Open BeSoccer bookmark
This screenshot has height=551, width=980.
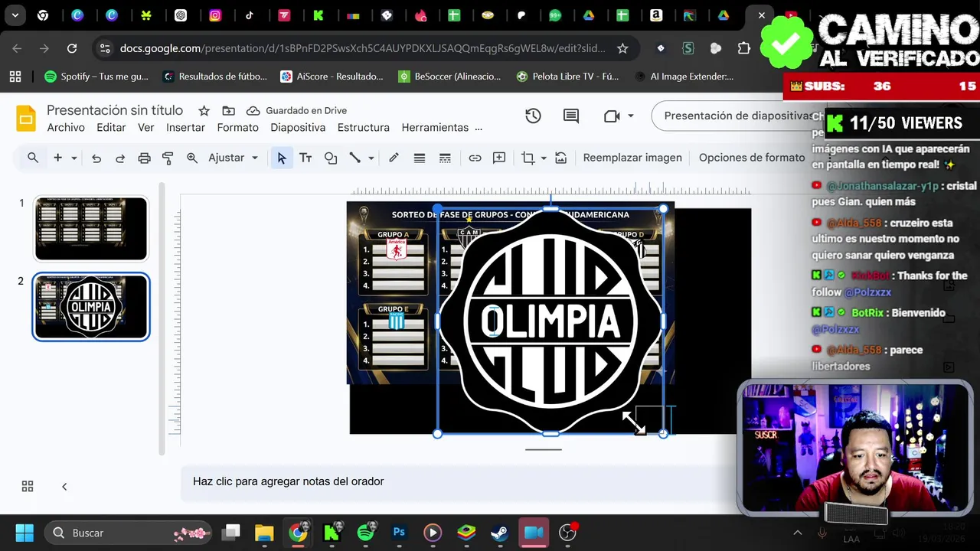pyautogui.click(x=449, y=77)
